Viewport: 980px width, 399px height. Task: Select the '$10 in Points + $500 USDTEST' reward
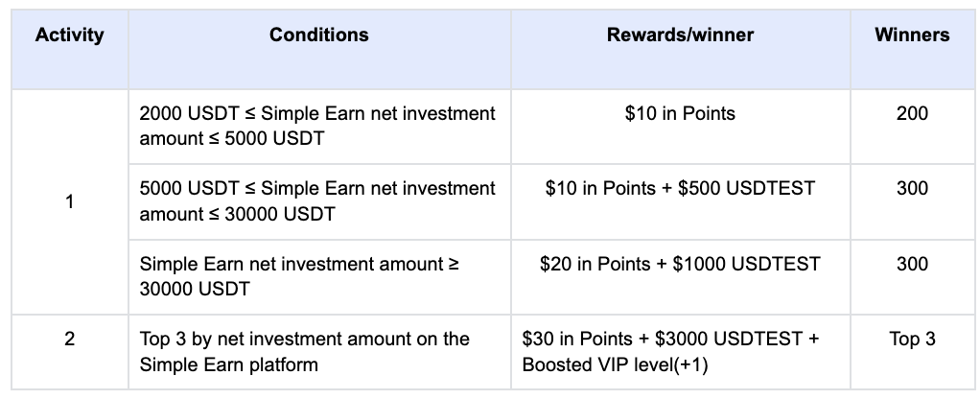tap(680, 189)
